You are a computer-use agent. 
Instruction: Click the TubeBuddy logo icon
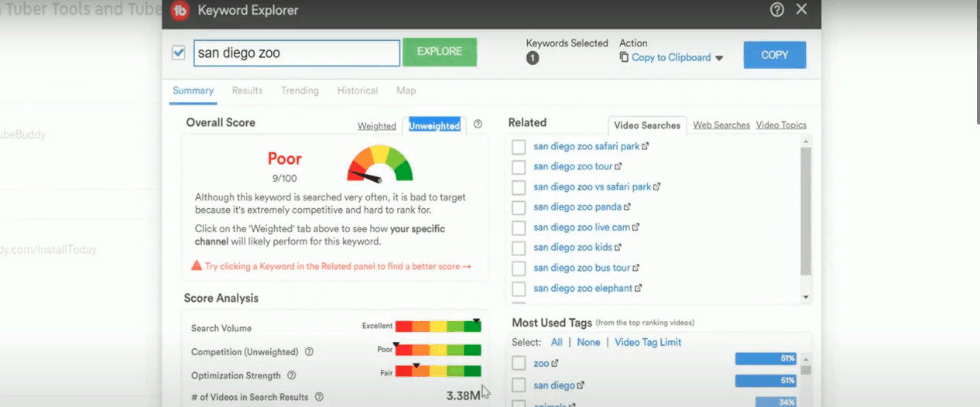(180, 11)
